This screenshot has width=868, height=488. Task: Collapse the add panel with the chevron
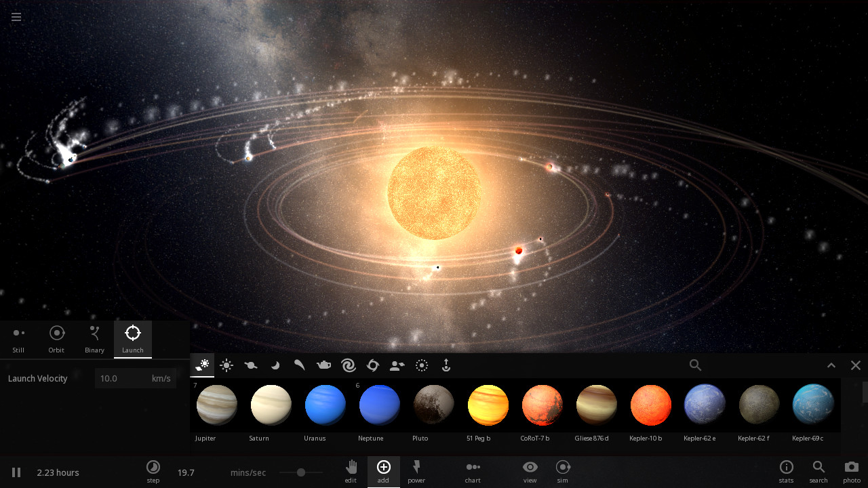(831, 365)
